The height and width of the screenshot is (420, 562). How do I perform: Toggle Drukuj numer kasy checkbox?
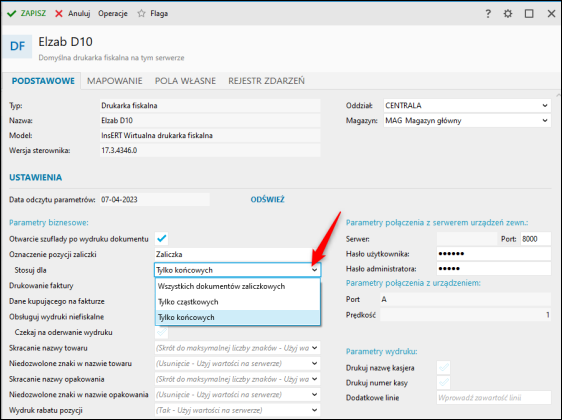[x=443, y=383]
